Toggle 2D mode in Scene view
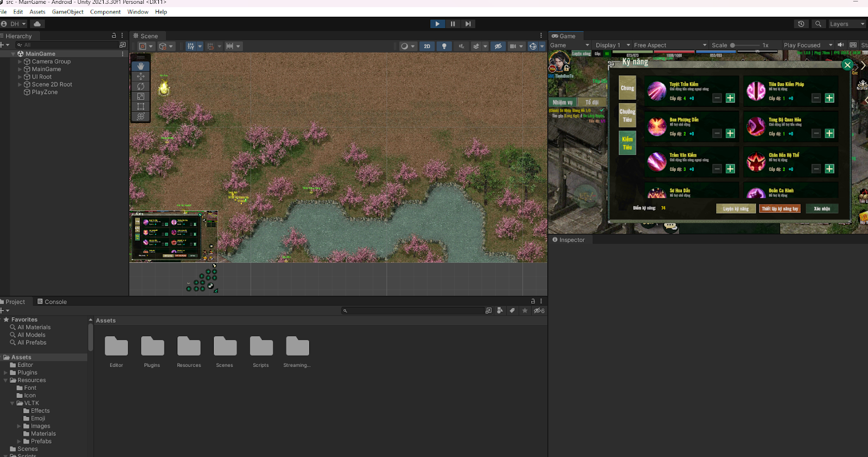The width and height of the screenshot is (868, 457). click(427, 46)
